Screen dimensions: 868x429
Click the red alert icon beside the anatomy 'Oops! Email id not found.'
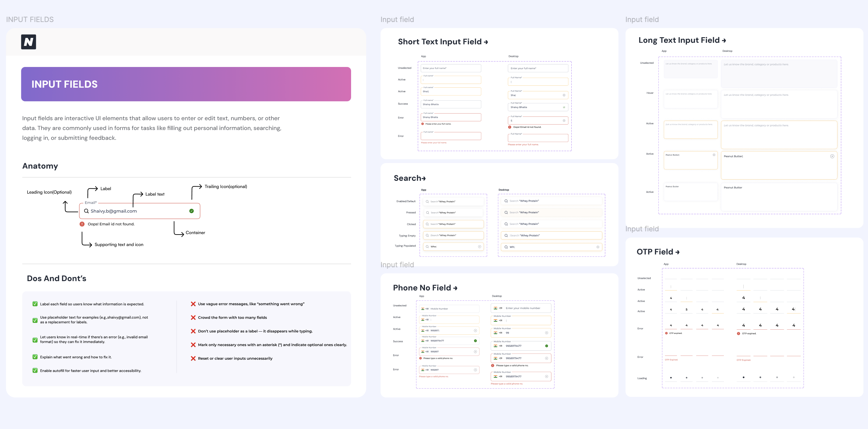coord(82,224)
